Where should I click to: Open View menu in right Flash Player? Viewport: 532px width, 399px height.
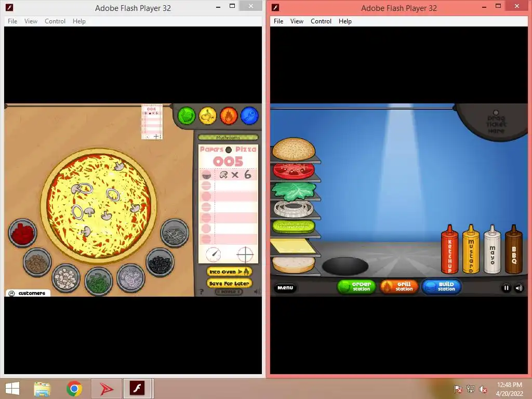tap(297, 21)
